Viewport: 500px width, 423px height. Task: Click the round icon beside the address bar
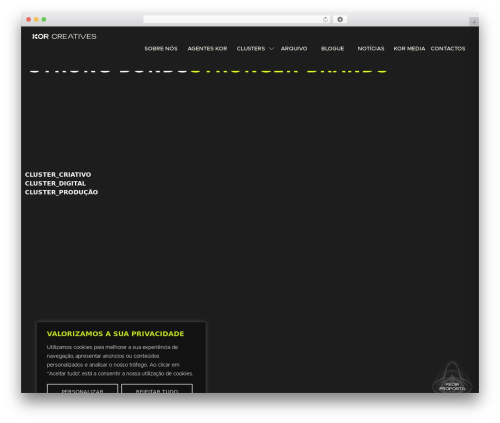[340, 19]
